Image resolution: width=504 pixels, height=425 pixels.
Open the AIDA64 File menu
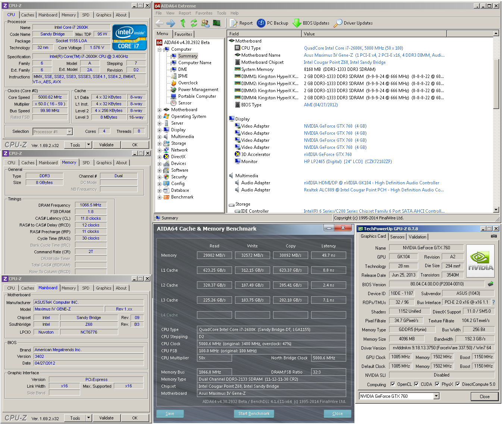click(x=159, y=13)
